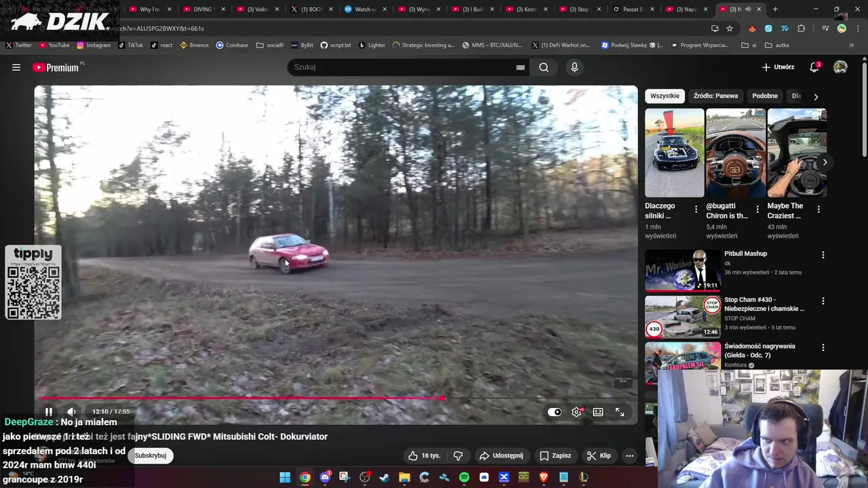868x488 pixels.
Task: Pause the video
Action: pos(49,411)
